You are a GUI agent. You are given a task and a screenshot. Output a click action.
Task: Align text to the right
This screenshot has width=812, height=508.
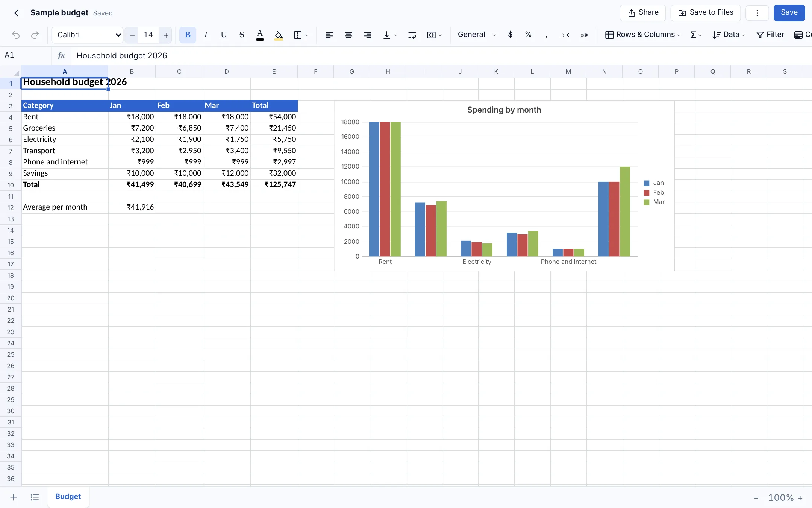tap(368, 35)
